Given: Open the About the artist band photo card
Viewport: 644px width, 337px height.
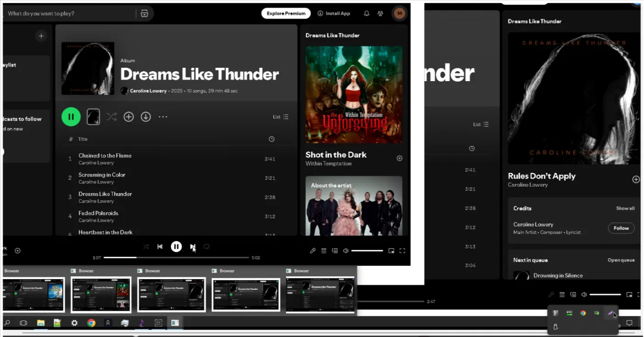Looking at the screenshot, I should 354,206.
